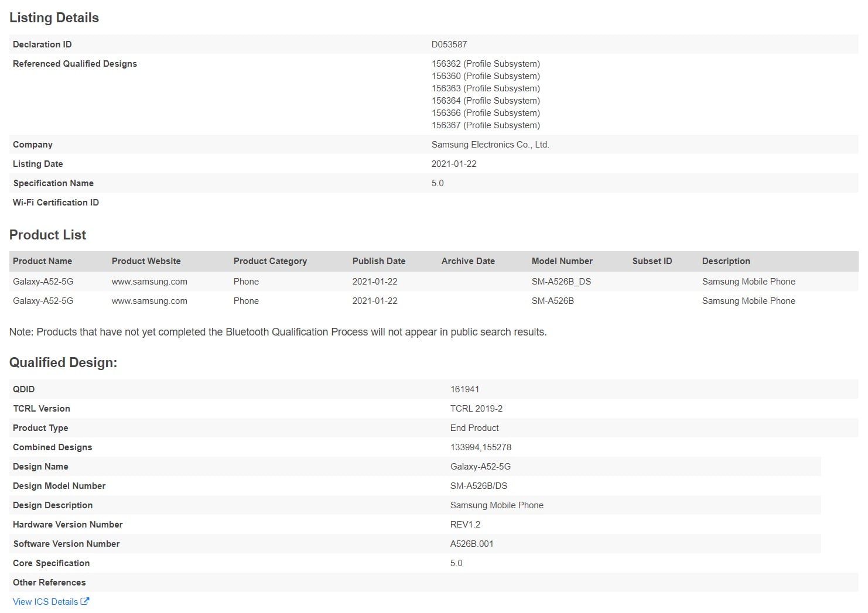Select the Model Number column header
This screenshot has height=613, width=868.
tap(562, 261)
